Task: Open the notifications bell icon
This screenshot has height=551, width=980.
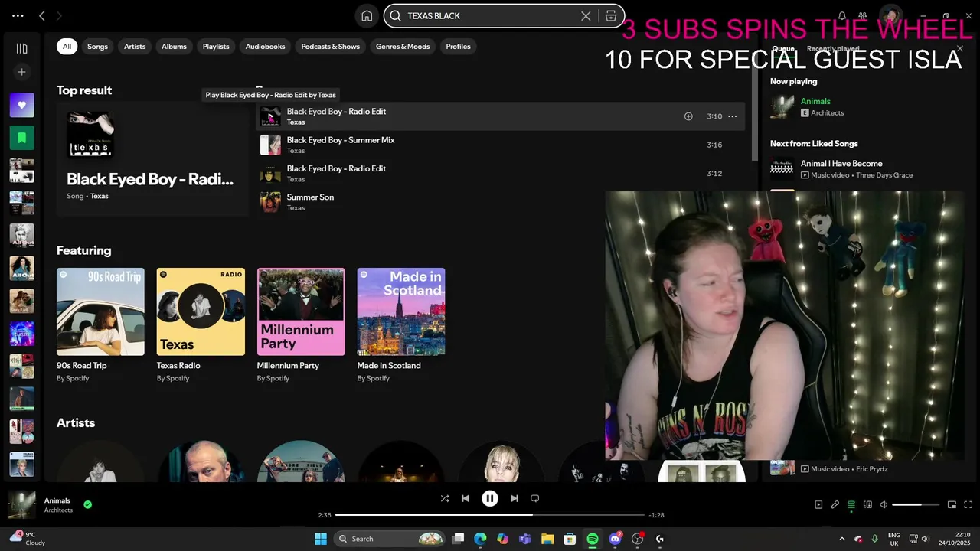Action: tap(842, 16)
